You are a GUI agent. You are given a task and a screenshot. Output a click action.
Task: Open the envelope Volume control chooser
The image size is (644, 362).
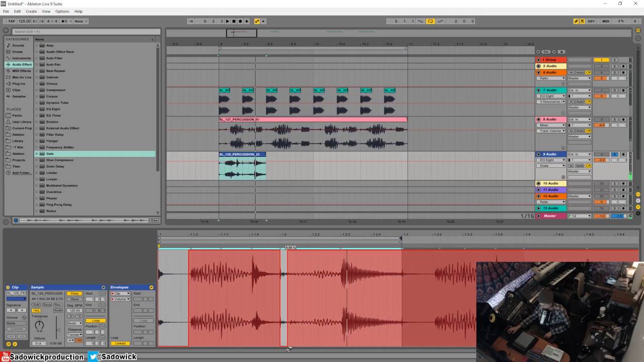coord(121,299)
